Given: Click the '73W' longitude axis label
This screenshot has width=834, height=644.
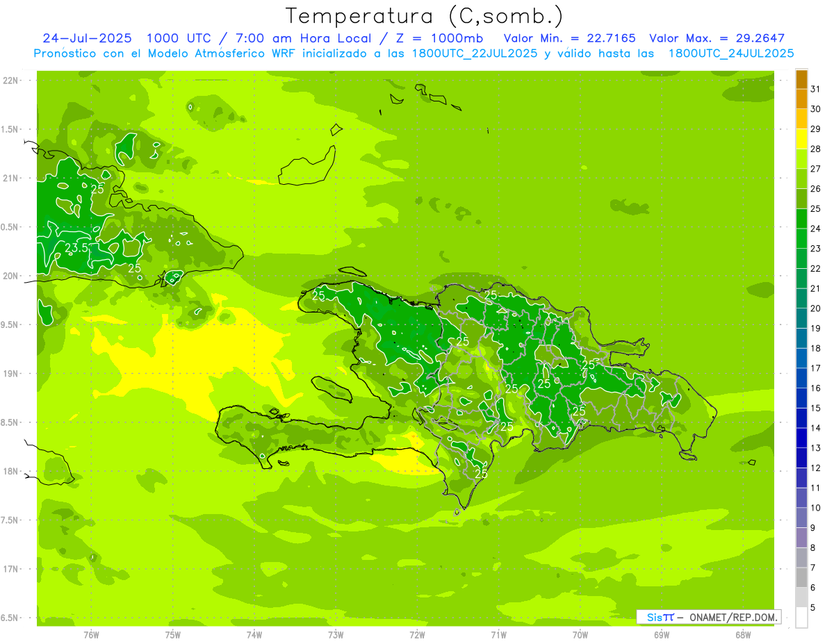Looking at the screenshot, I should (x=336, y=635).
